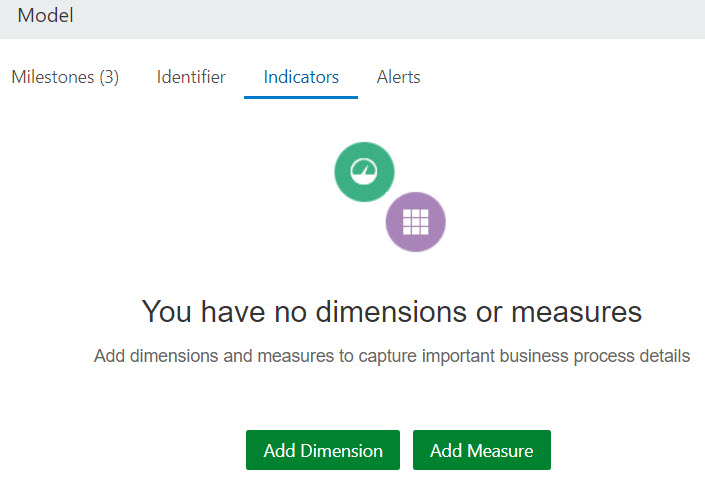This screenshot has height=481, width=705.
Task: Open the Identifier tab
Action: pos(191,77)
